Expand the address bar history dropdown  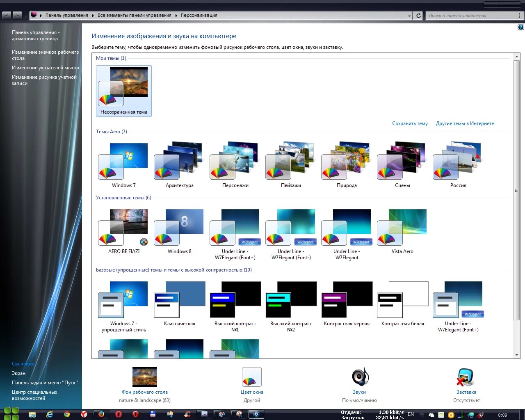409,16
